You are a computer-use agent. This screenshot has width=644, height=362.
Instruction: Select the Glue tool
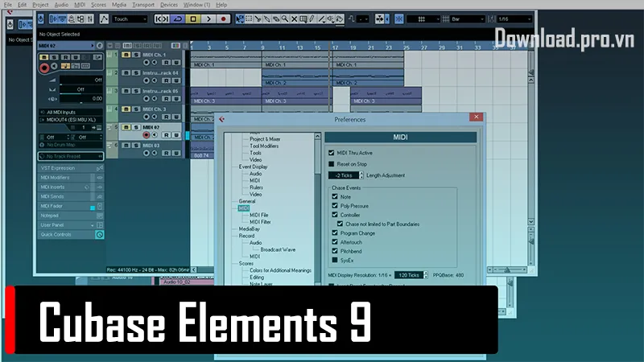[x=267, y=19]
